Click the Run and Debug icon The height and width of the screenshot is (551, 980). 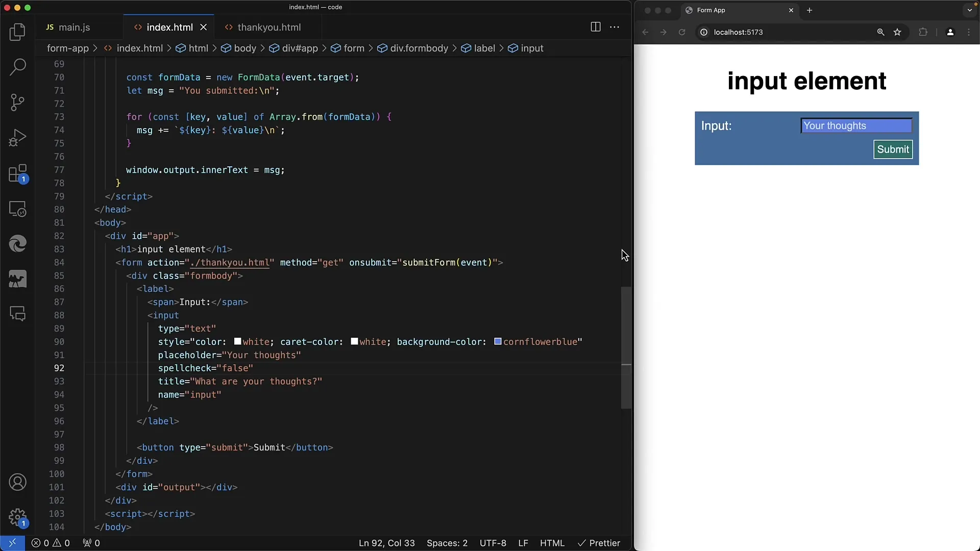click(x=17, y=137)
